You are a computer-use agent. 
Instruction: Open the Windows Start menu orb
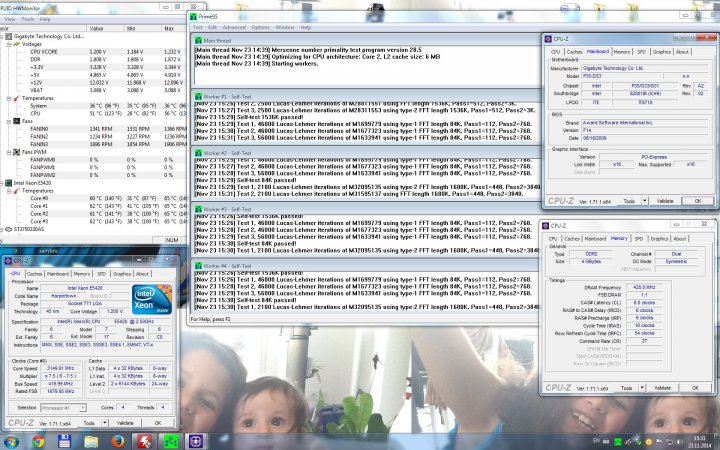11,442
